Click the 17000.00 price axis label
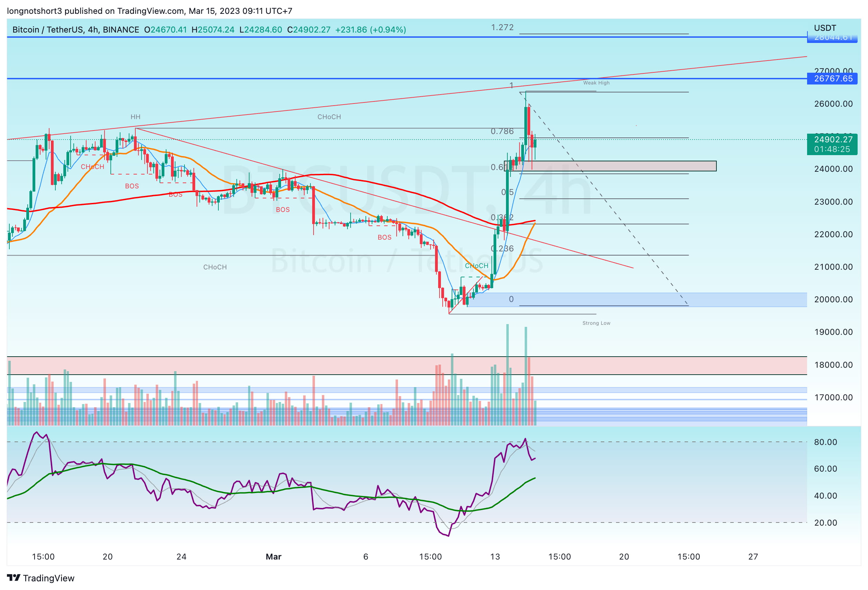This screenshot has width=868, height=590. 833,397
